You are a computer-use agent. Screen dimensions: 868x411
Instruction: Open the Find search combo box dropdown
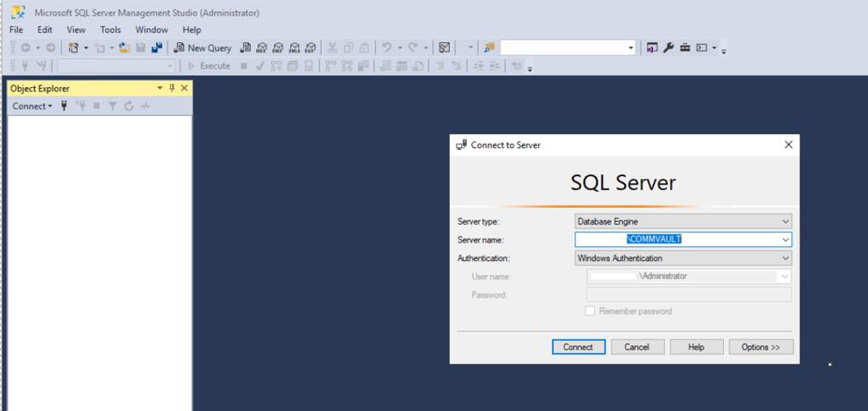click(630, 48)
